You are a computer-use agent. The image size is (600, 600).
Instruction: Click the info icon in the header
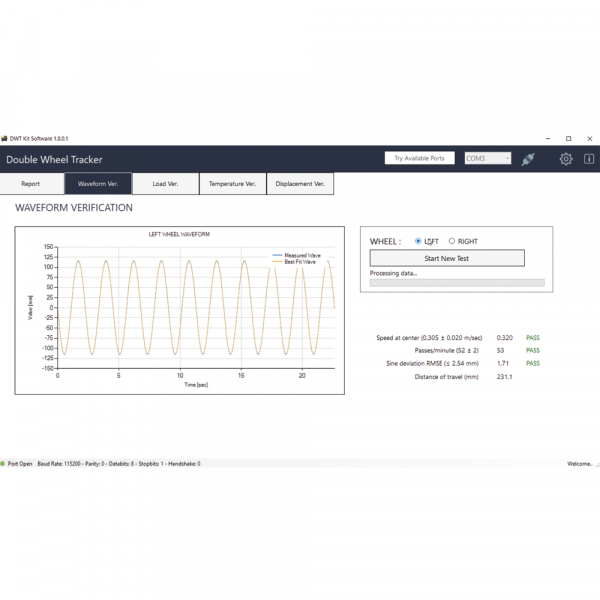pos(589,159)
